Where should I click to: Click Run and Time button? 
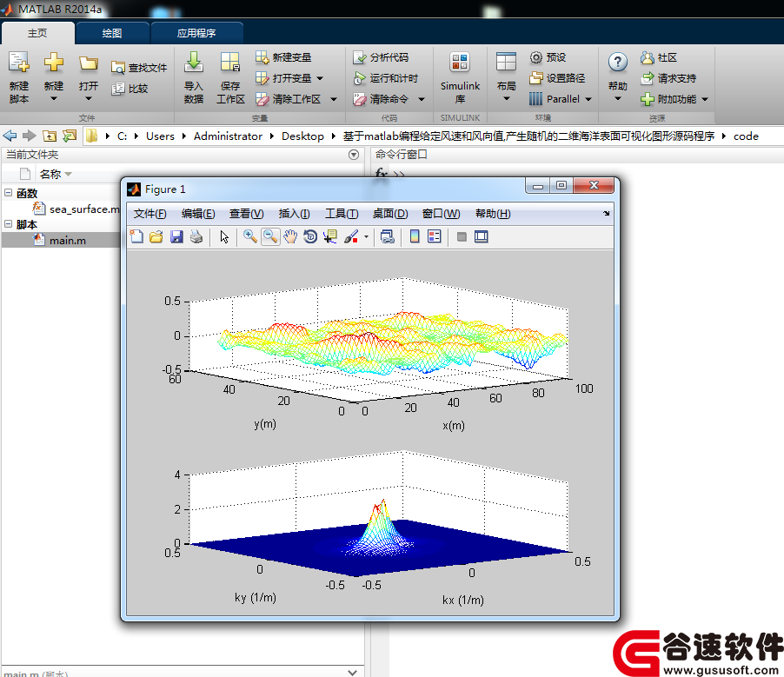click(x=386, y=78)
